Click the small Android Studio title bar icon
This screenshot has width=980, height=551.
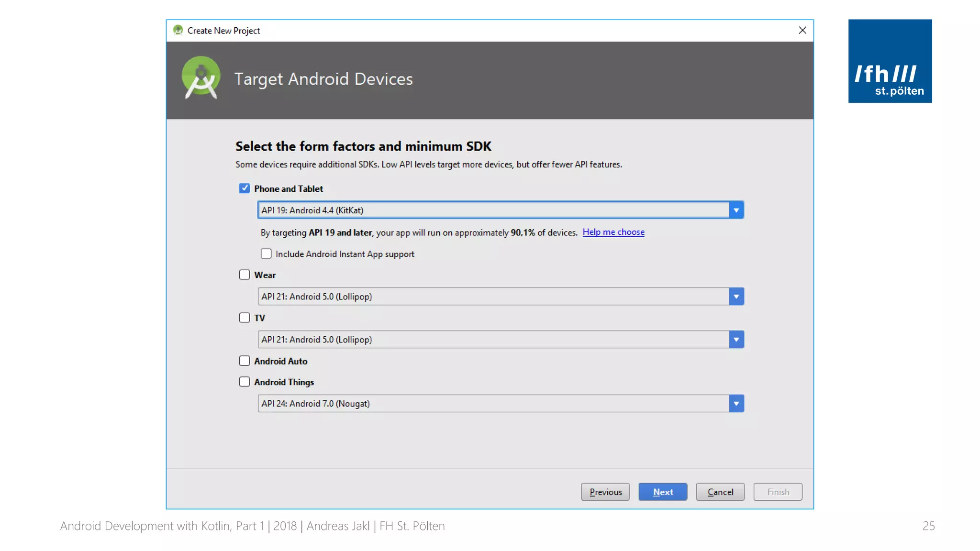[178, 30]
